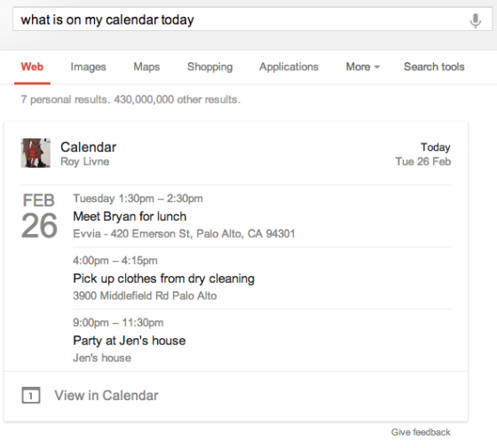Open the Meet Bryan for lunch event

(x=130, y=216)
